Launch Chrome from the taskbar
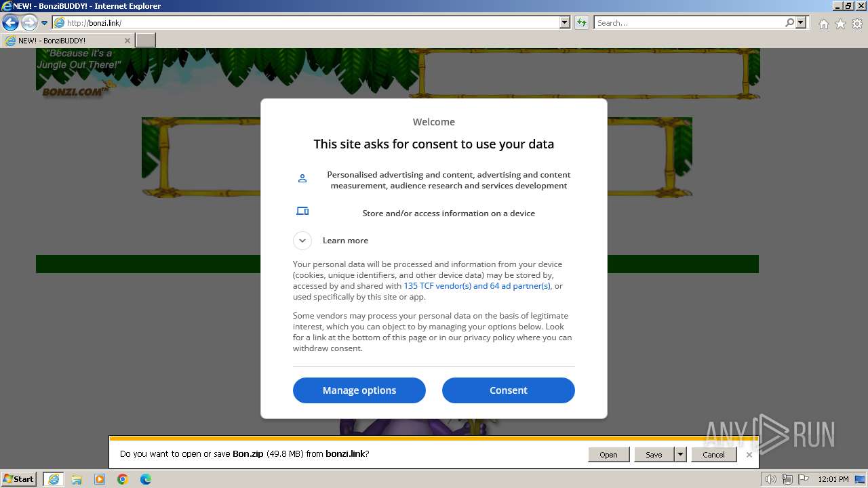Image resolution: width=868 pixels, height=488 pixels. (x=123, y=479)
